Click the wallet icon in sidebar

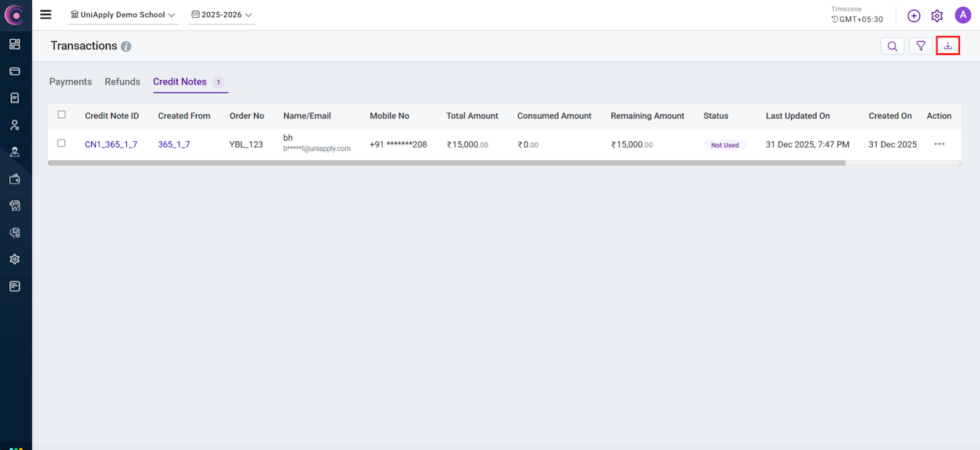coord(15,179)
